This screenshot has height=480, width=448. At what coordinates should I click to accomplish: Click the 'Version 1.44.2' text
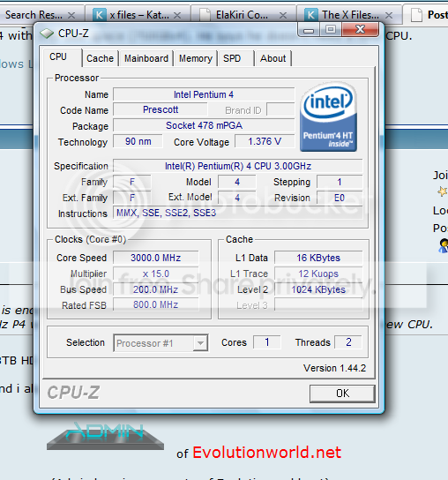click(334, 368)
